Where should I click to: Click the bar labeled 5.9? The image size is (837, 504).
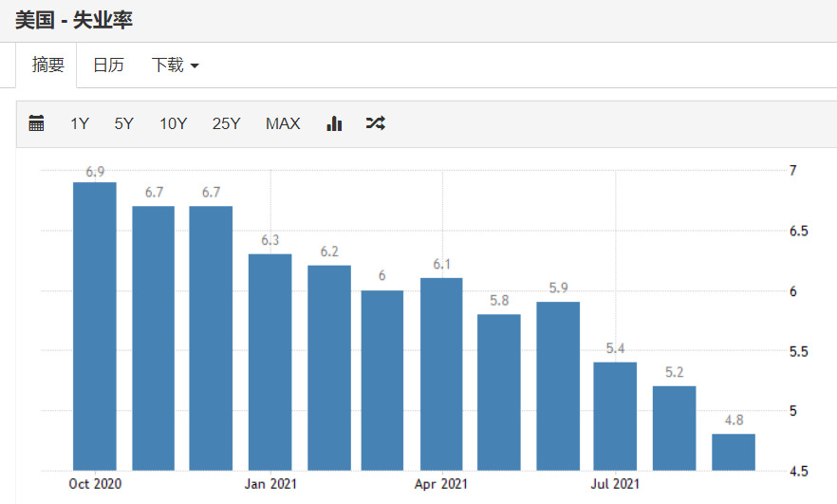pos(558,386)
